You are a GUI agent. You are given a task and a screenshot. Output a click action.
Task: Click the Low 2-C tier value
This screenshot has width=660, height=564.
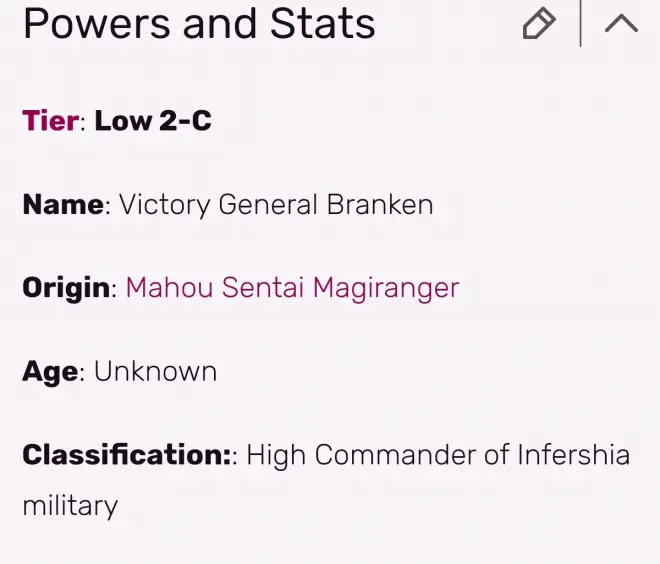click(153, 121)
